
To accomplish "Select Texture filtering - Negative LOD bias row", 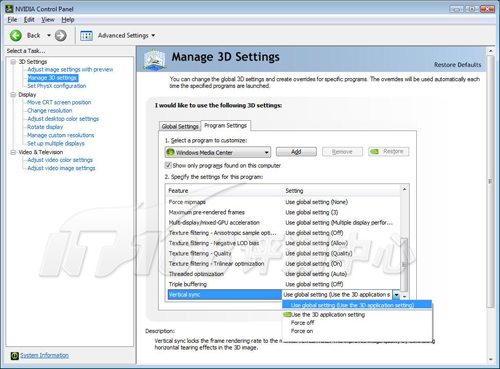I will point(283,243).
